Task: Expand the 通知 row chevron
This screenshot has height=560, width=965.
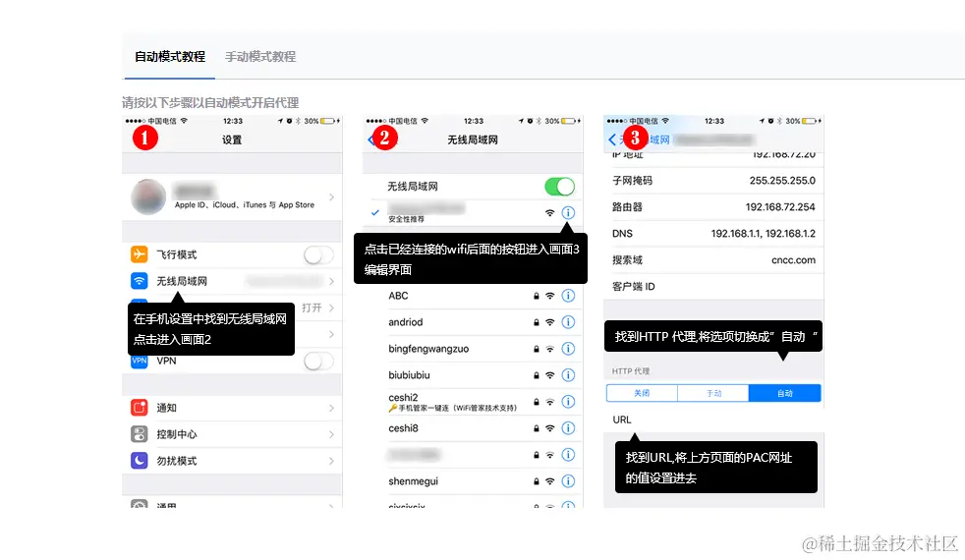Action: (x=332, y=408)
